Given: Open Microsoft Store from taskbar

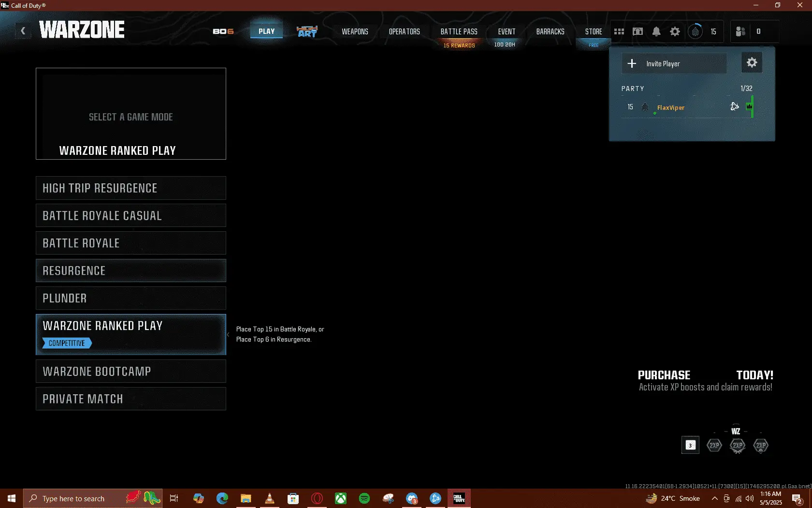Looking at the screenshot, I should [293, 498].
